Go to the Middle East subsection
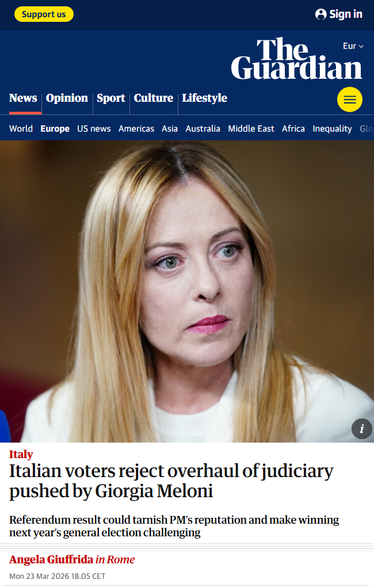This screenshot has height=588, width=374. (x=251, y=129)
